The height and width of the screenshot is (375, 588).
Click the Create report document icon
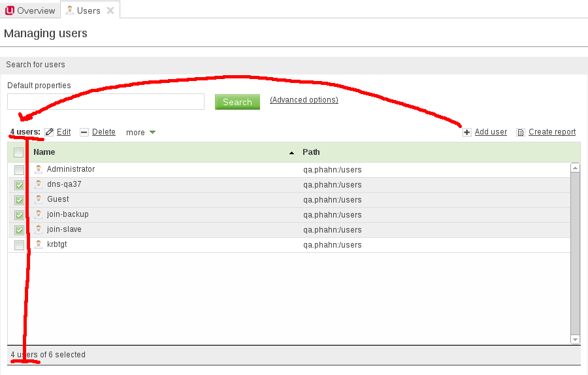(521, 132)
